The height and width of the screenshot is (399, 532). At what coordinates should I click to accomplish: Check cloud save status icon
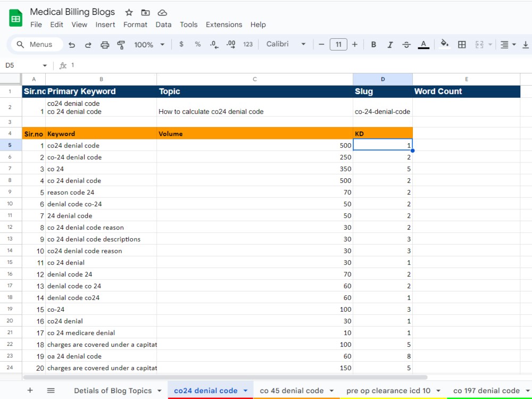(162, 13)
